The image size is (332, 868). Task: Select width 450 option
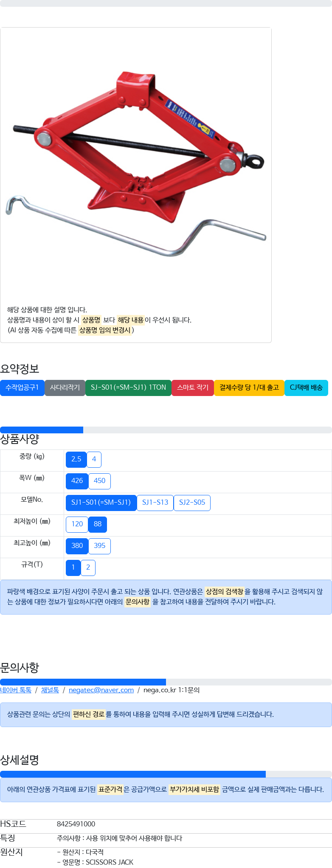pos(100,481)
